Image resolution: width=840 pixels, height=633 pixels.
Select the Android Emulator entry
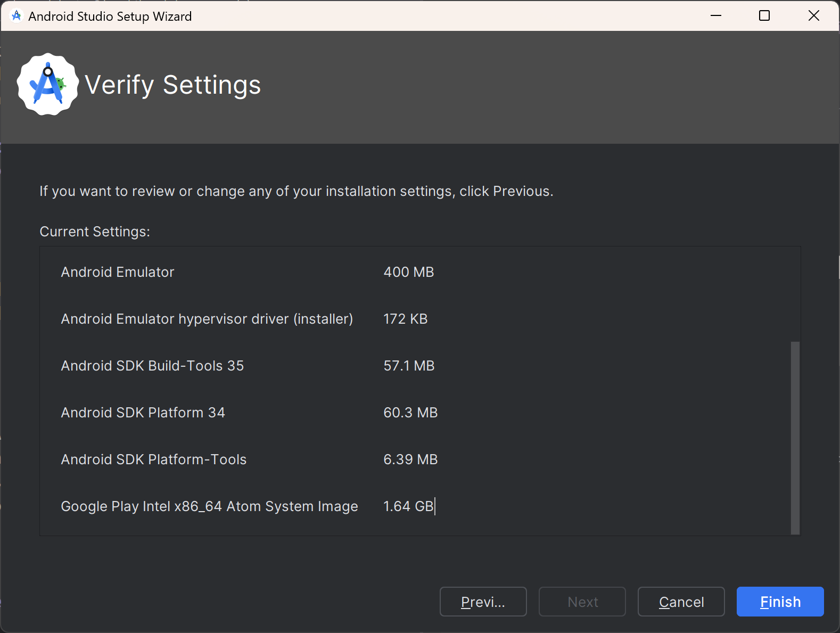pyautogui.click(x=118, y=272)
